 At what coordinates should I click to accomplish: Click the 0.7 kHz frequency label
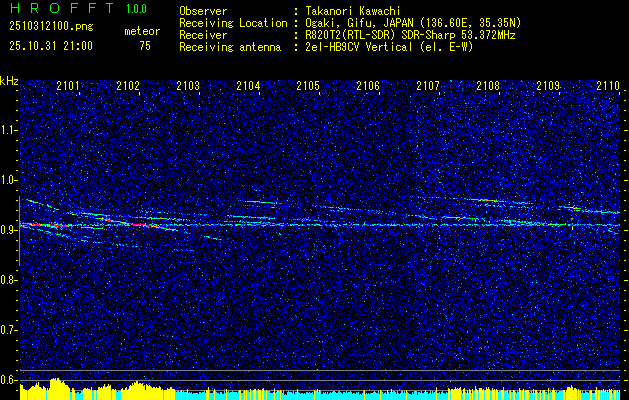pyautogui.click(x=8, y=330)
